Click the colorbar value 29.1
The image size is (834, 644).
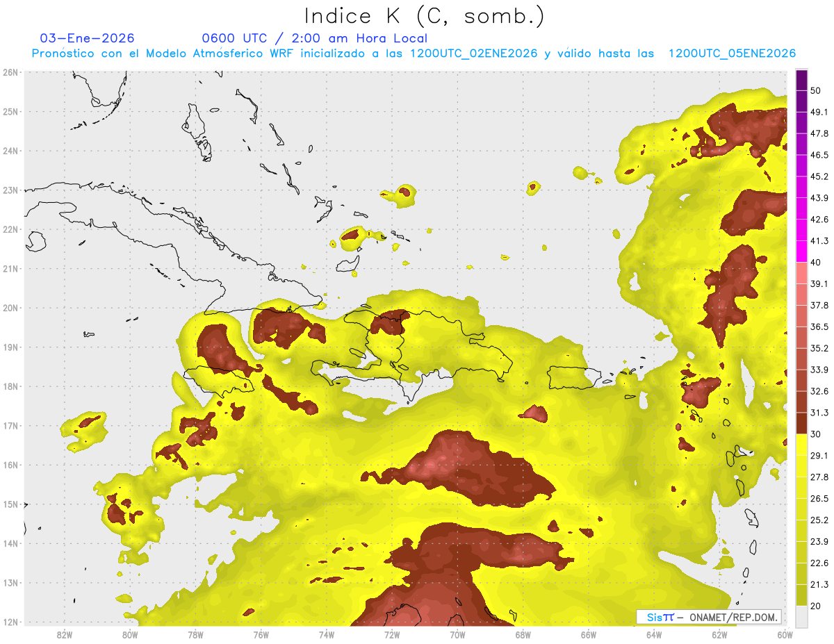point(819,455)
